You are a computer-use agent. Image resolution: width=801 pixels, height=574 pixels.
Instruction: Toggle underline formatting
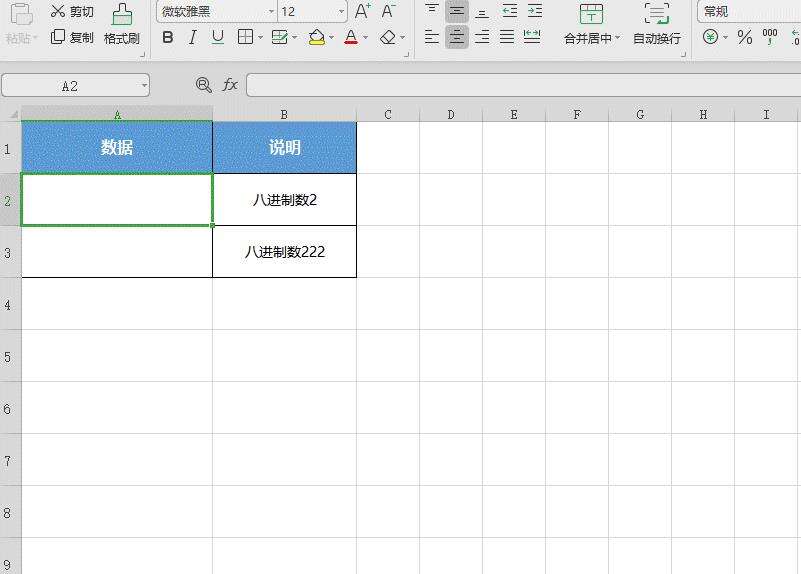[218, 37]
